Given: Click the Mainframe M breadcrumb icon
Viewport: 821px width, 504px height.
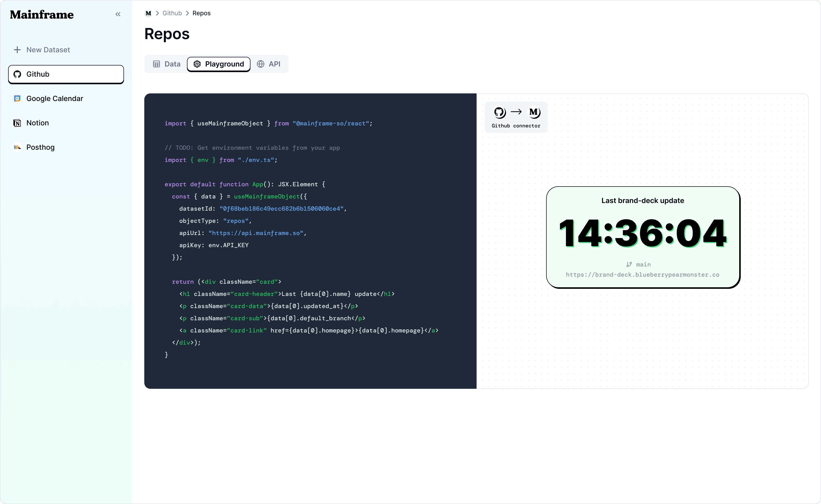Looking at the screenshot, I should [x=148, y=13].
